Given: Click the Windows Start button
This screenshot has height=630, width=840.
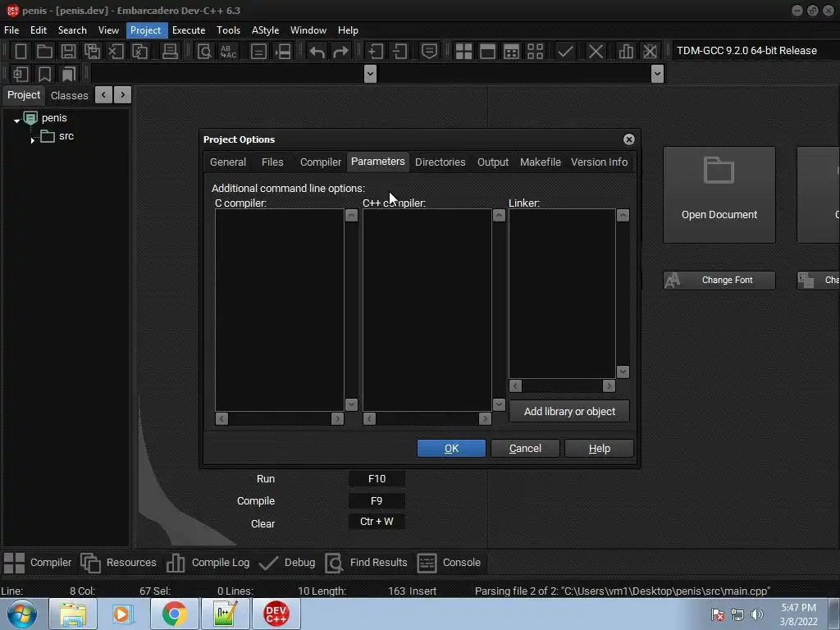Looking at the screenshot, I should coord(22,614).
